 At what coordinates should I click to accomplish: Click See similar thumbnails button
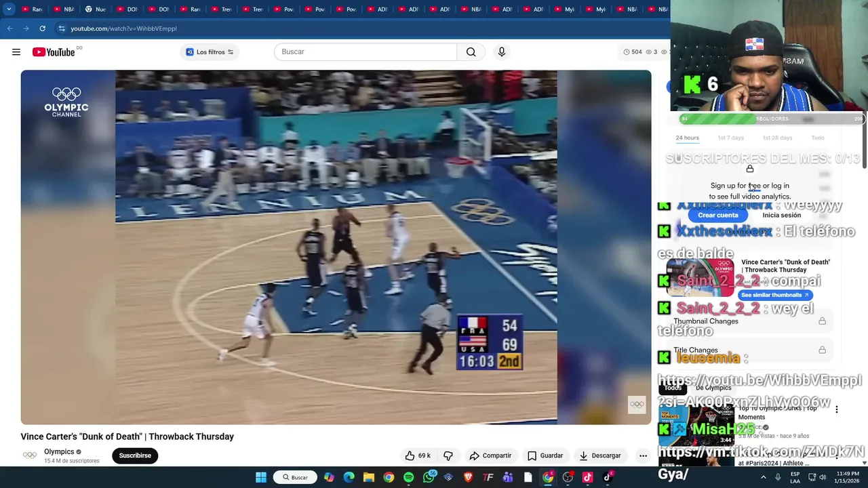click(x=775, y=296)
